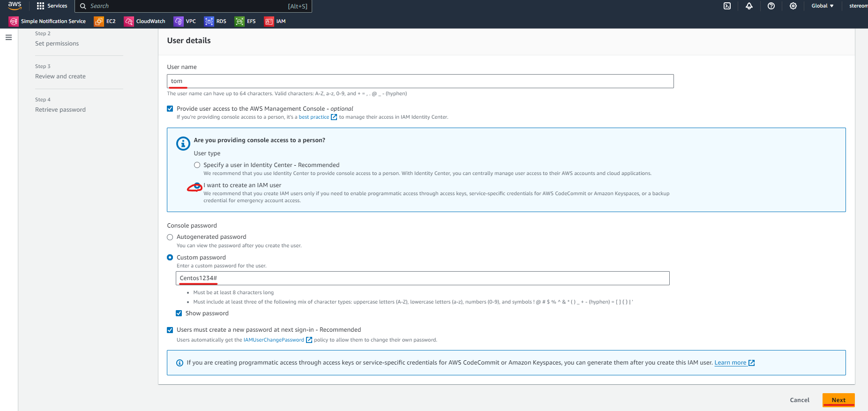Open the RDS service shortcut

[216, 21]
